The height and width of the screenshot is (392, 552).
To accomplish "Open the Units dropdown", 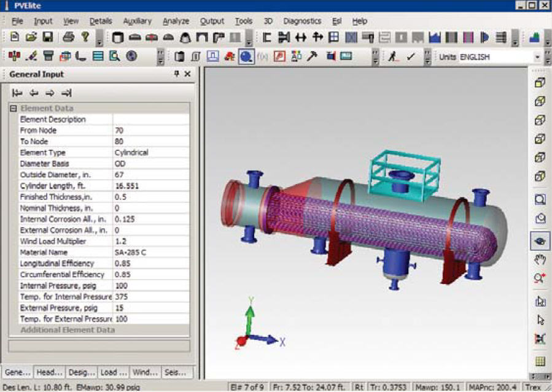I will [x=537, y=57].
